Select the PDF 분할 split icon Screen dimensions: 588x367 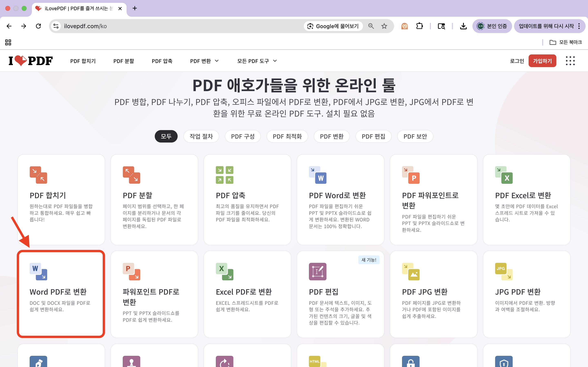point(131,175)
